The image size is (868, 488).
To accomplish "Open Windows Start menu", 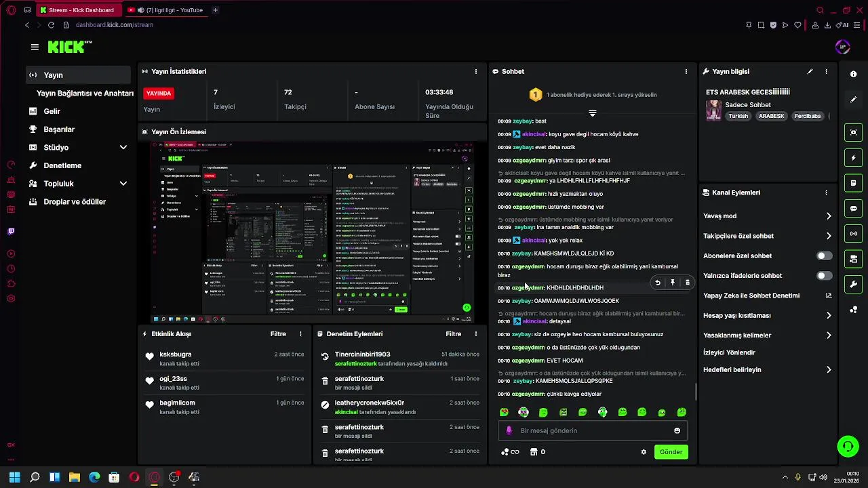I will pyautogui.click(x=14, y=477).
